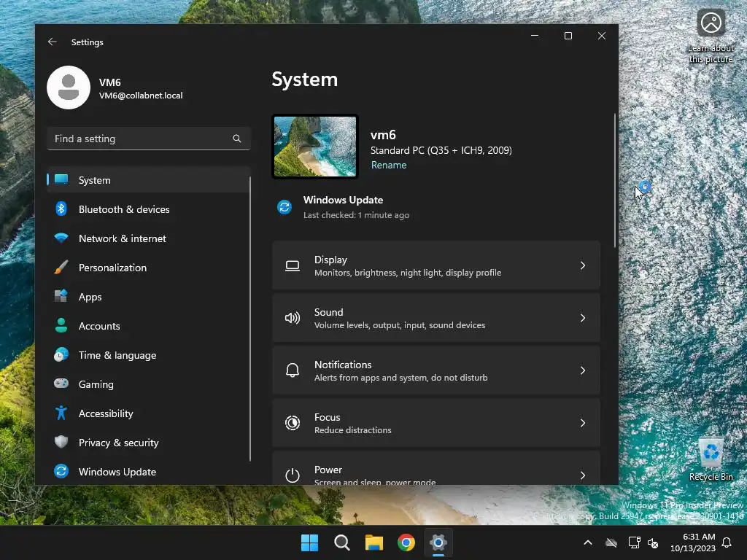Open the notification center bell
Image resolution: width=747 pixels, height=560 pixels.
pyautogui.click(x=727, y=542)
